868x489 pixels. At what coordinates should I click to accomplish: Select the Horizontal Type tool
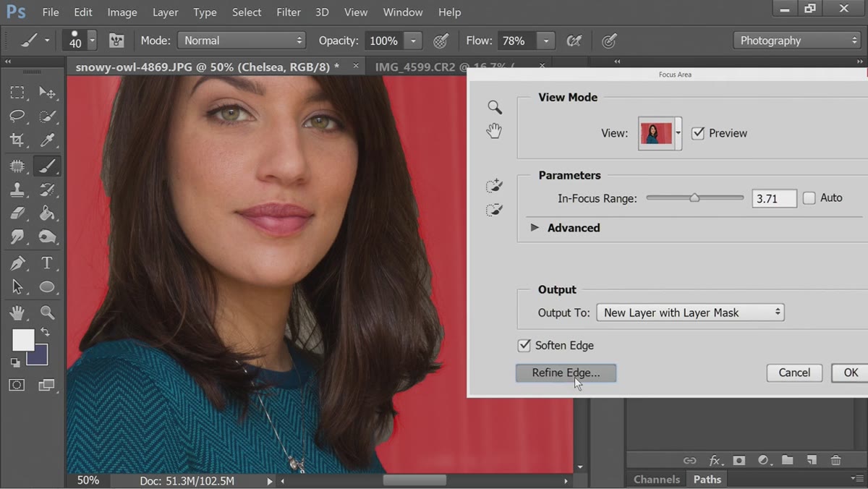pos(47,263)
